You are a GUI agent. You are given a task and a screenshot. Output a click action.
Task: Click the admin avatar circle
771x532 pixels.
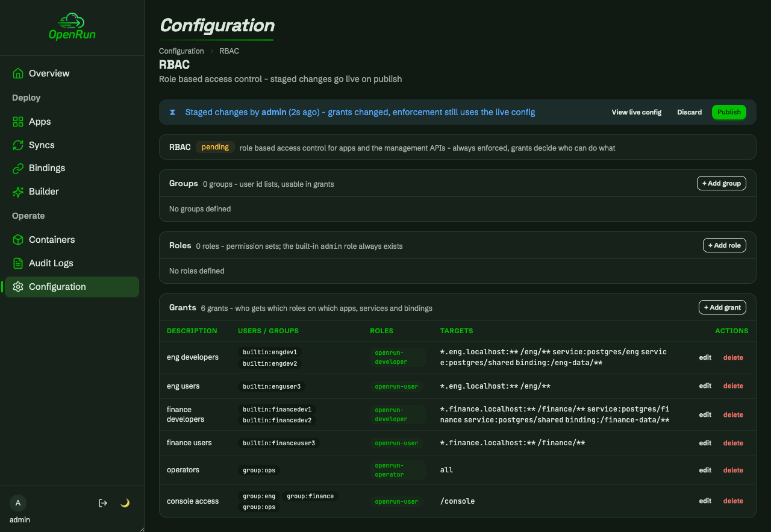click(18, 503)
